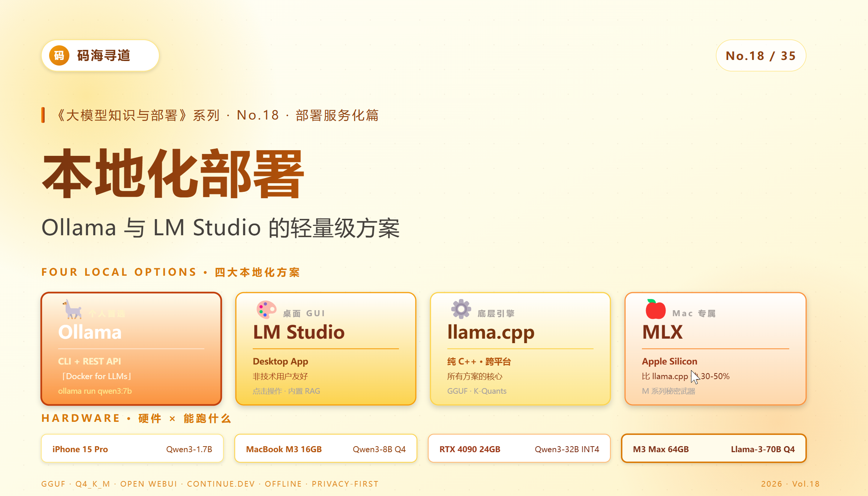Click the [Docker for LLMs] text
The image size is (868, 496).
pos(96,376)
